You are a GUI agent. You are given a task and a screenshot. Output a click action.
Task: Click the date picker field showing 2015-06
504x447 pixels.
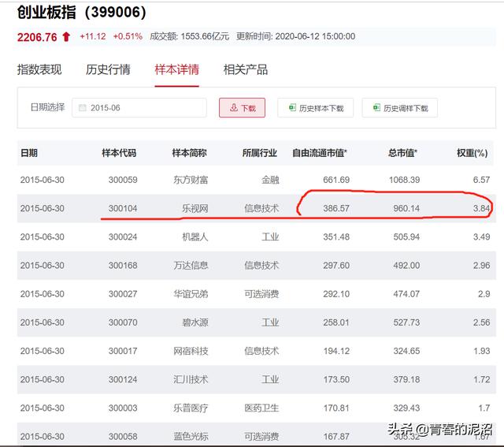(x=139, y=108)
